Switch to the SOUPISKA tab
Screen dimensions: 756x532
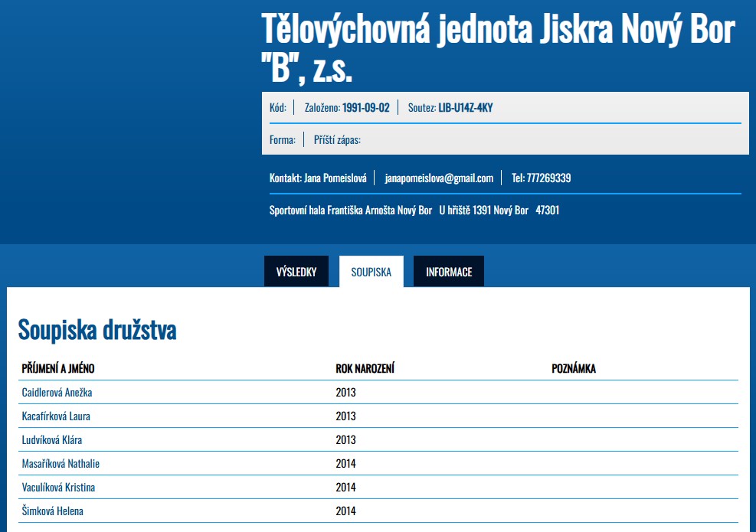pos(371,272)
